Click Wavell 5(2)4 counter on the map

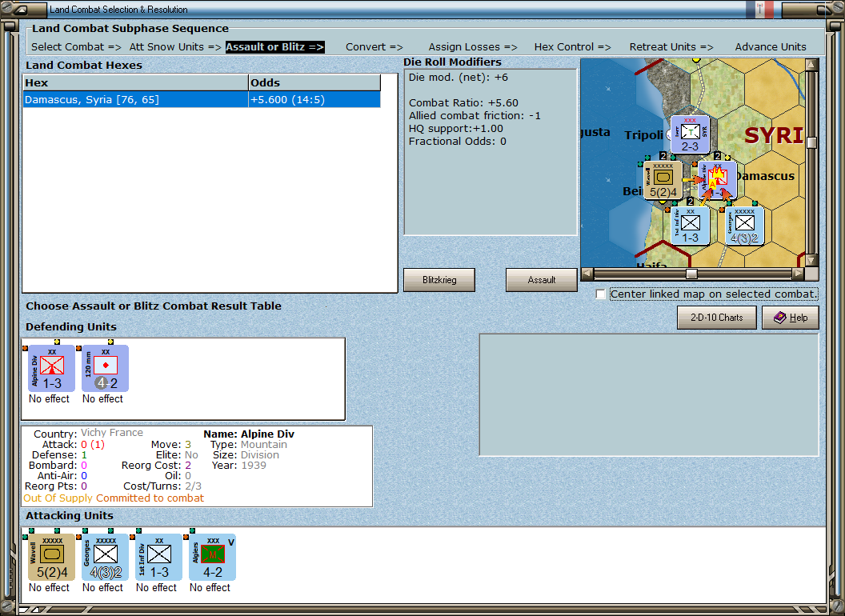[x=663, y=181]
